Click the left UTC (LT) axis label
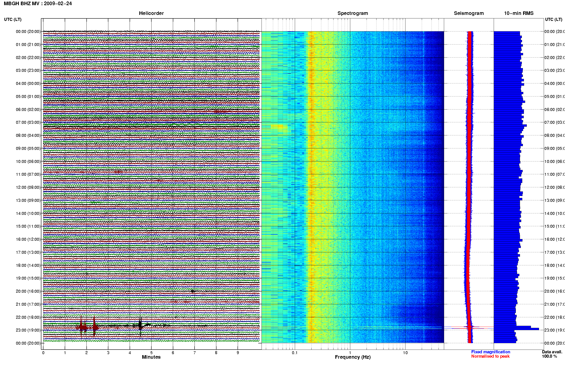The image size is (588, 368). click(13, 19)
